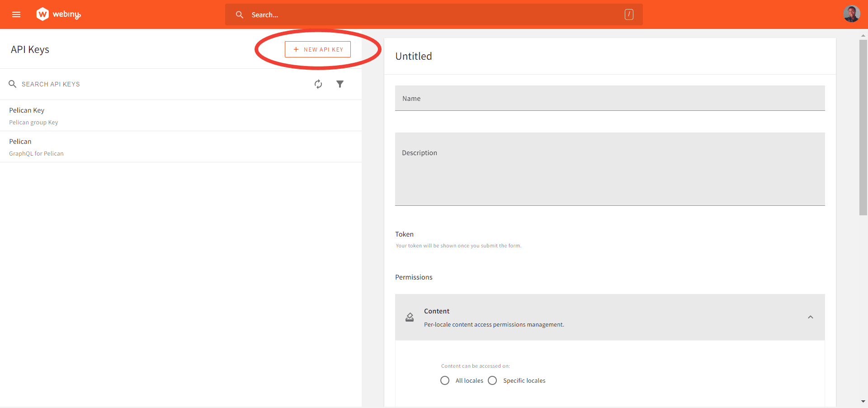Click the magnifier icon in Search API Keys
The width and height of the screenshot is (868, 408).
tap(12, 84)
